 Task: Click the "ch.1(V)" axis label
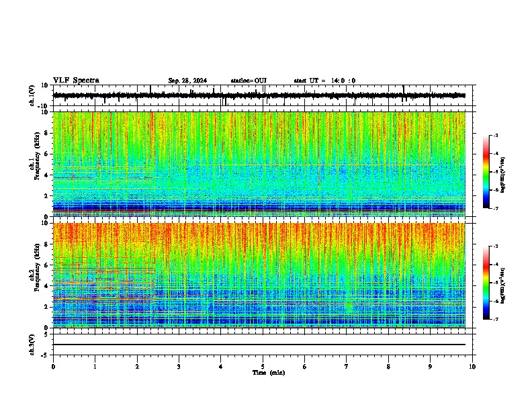pos(32,95)
